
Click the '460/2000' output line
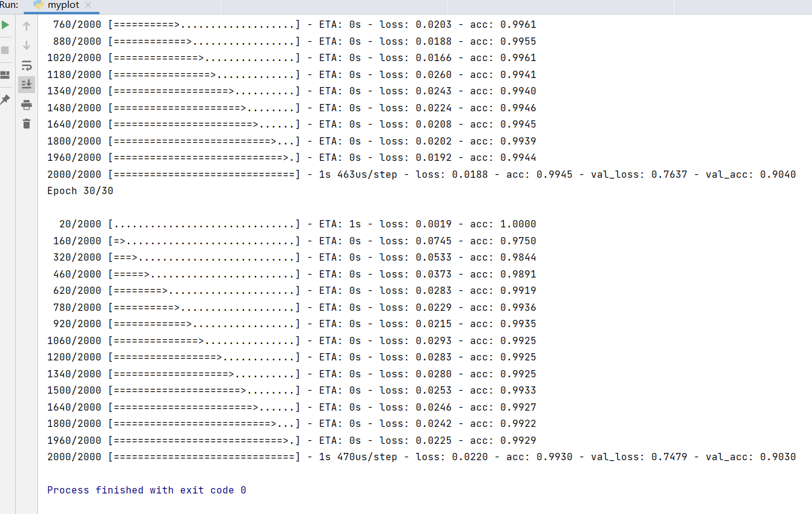295,275
